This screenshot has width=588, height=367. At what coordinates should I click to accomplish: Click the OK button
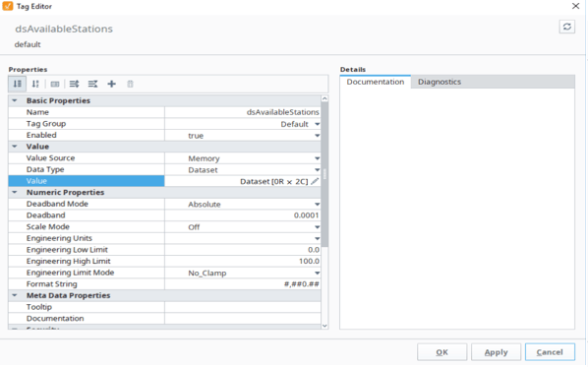click(442, 352)
